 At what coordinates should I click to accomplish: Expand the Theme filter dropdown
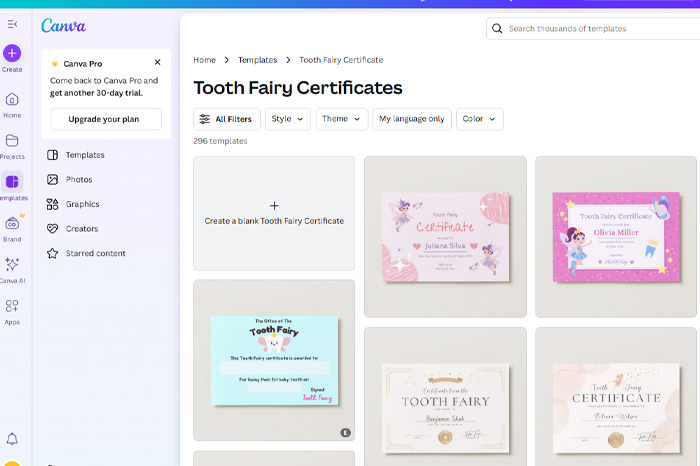(x=342, y=119)
